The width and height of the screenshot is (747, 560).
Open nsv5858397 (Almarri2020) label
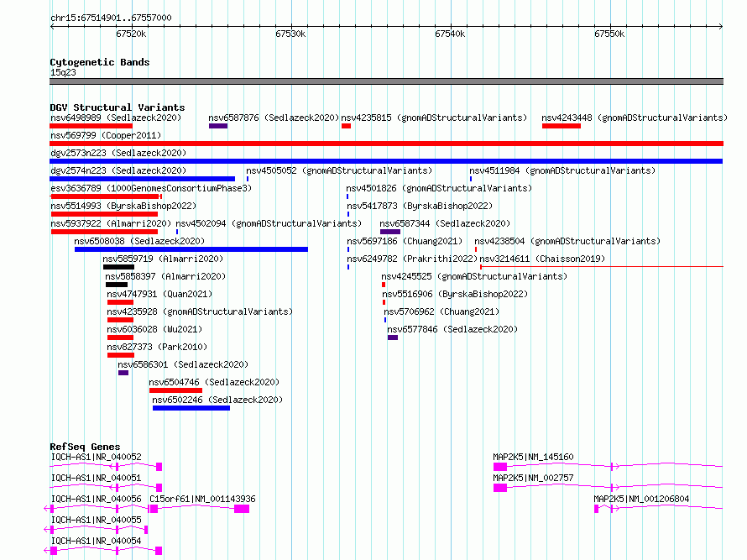165,276
